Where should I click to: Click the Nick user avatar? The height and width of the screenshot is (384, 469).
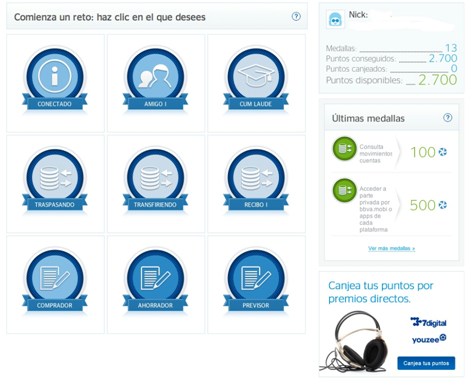click(335, 20)
